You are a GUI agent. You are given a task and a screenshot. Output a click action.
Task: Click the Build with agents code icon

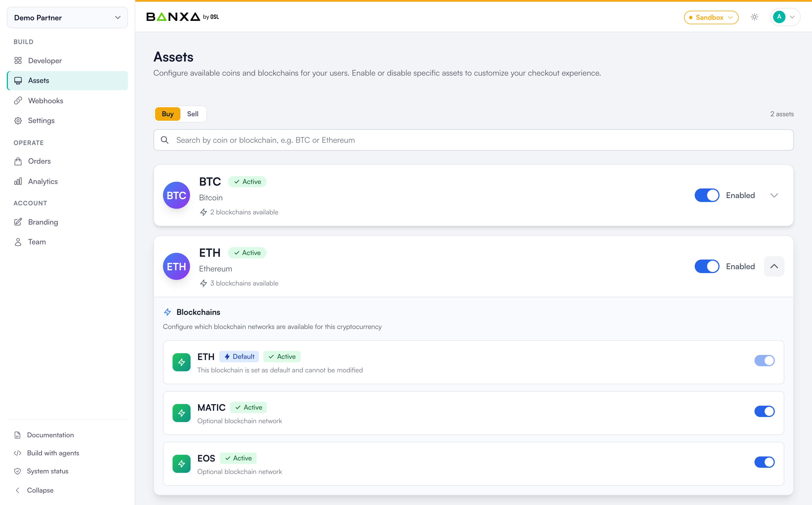[x=17, y=453]
